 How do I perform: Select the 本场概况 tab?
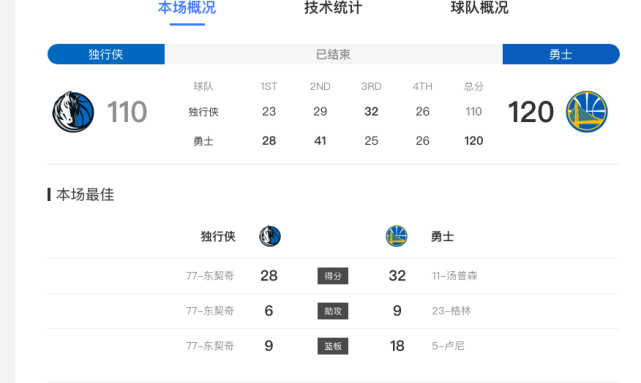click(187, 7)
